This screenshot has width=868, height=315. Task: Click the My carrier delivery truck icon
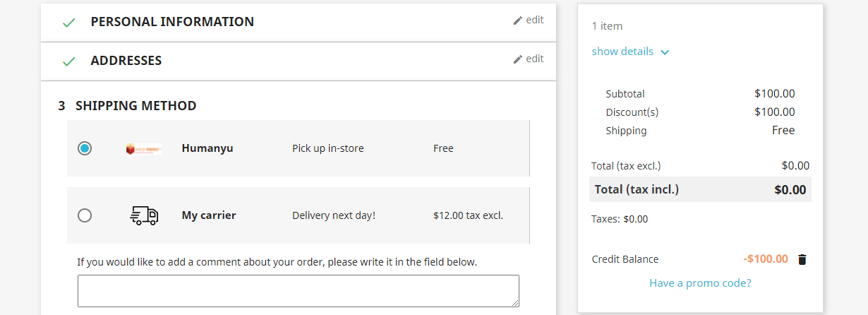(x=144, y=215)
